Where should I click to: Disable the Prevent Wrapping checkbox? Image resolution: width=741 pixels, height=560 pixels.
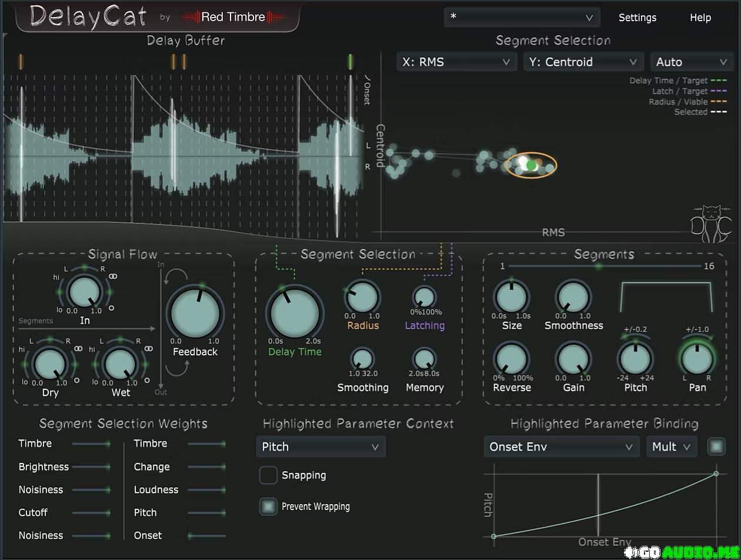coord(268,506)
